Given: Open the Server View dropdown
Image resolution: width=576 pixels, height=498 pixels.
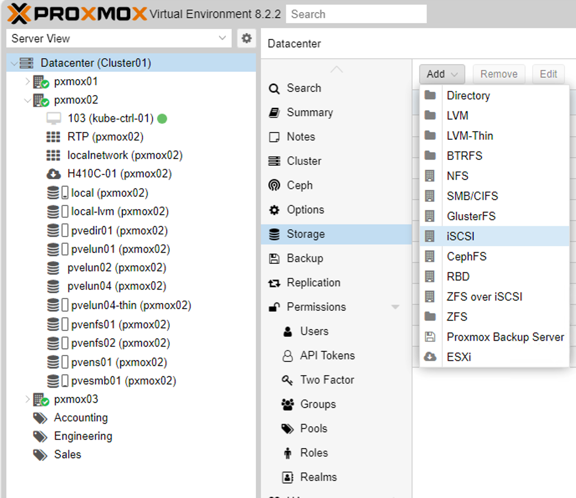Looking at the screenshot, I should tap(119, 38).
